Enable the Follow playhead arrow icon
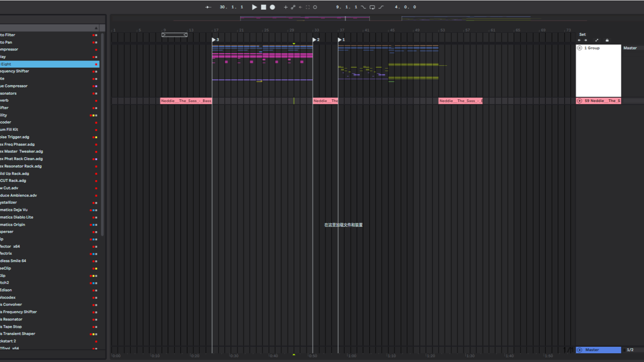Screen dimensions: 644x362 pos(208,7)
